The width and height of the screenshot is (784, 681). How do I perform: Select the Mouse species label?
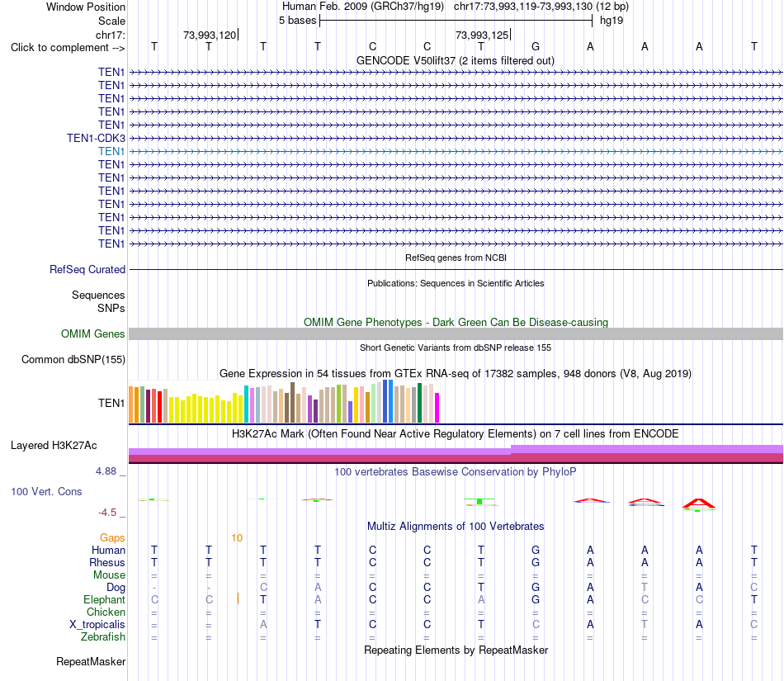coord(109,575)
